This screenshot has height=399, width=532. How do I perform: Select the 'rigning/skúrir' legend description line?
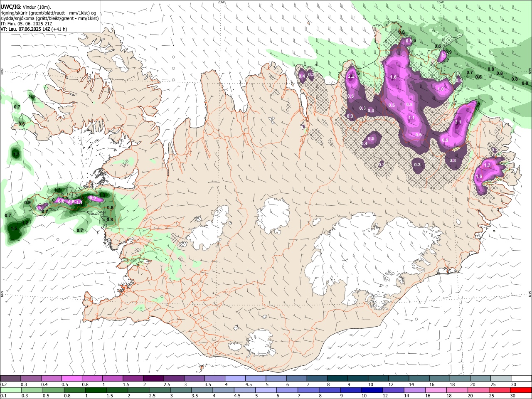click(x=48, y=13)
